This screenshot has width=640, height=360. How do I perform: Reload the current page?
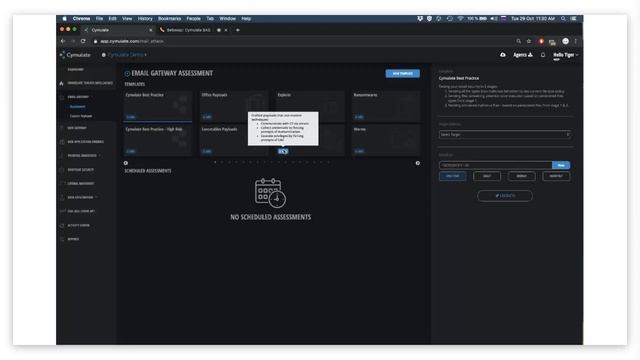[83, 41]
